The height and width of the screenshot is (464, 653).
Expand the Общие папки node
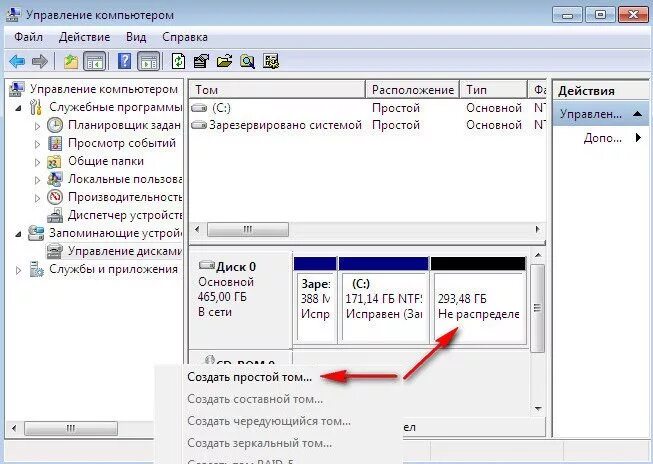coord(37,162)
